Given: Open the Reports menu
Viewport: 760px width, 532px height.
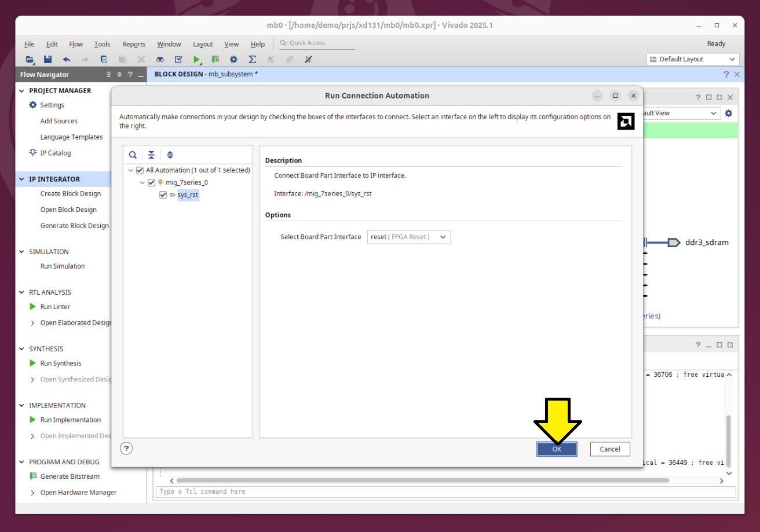Looking at the screenshot, I should click(x=134, y=44).
